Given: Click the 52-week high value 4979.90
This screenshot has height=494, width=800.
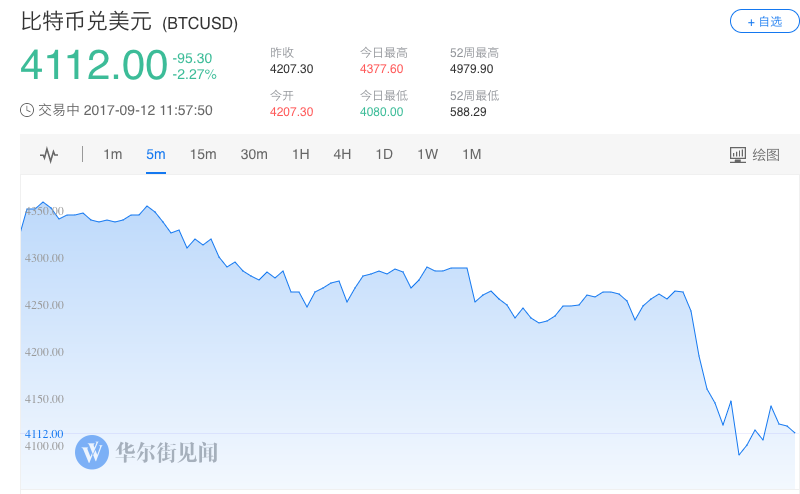Looking at the screenshot, I should pos(471,69).
